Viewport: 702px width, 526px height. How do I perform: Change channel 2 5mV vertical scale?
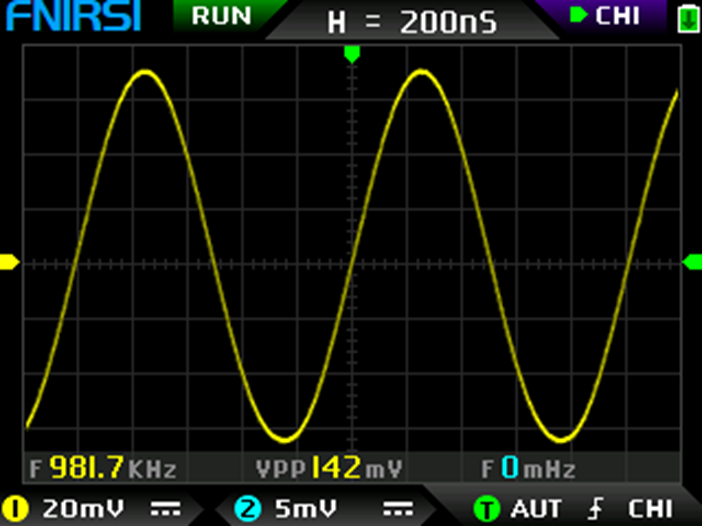[307, 508]
